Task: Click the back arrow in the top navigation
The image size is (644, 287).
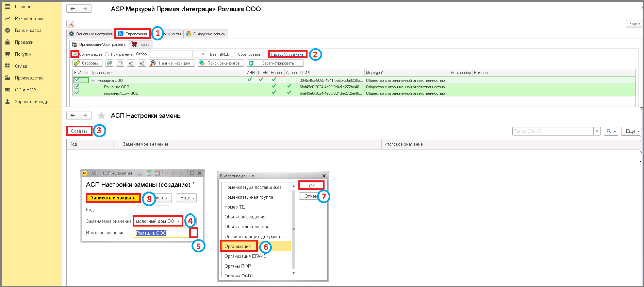Action: click(73, 8)
